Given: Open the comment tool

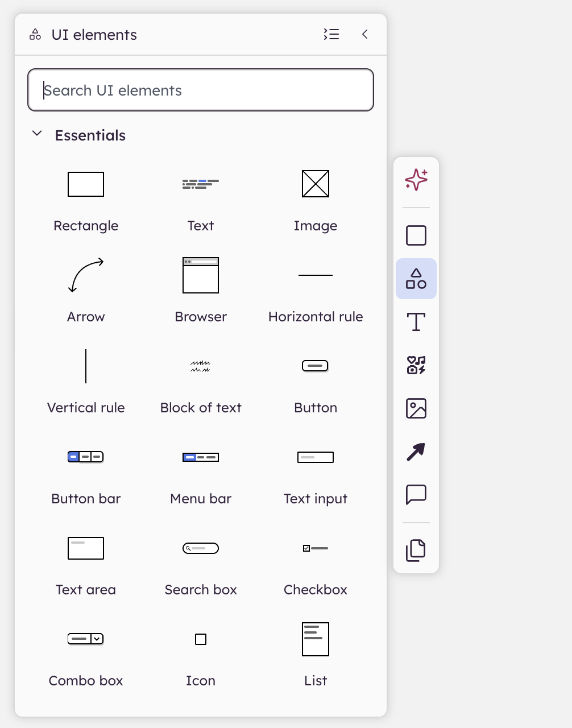Looking at the screenshot, I should click(416, 494).
